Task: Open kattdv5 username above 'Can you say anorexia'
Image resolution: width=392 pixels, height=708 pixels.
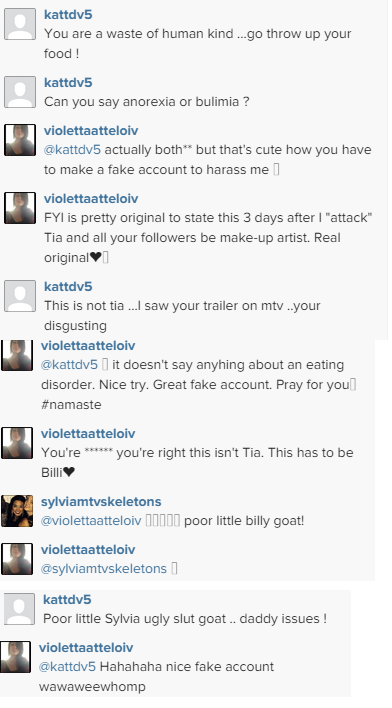Action: coord(68,83)
